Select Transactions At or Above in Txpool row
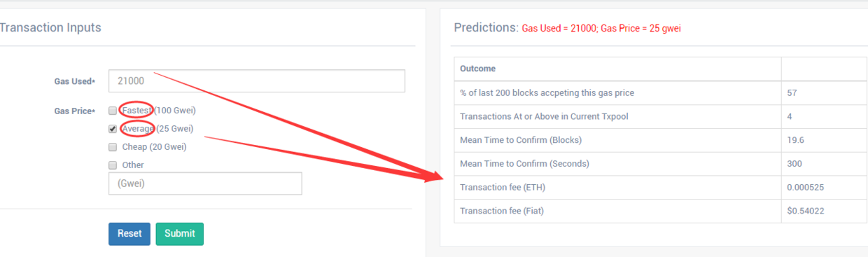The width and height of the screenshot is (868, 257). 661,116
